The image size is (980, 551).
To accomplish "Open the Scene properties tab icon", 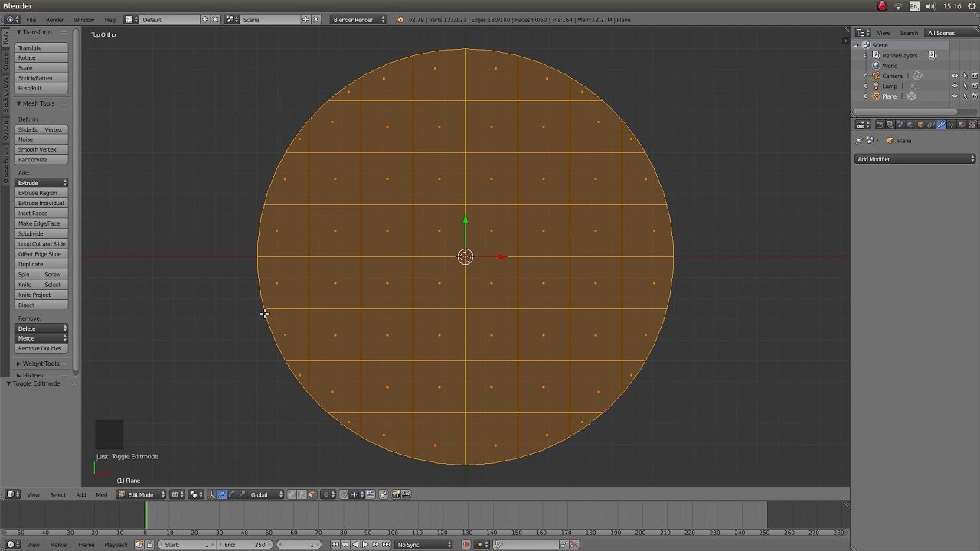I will pyautogui.click(x=900, y=124).
